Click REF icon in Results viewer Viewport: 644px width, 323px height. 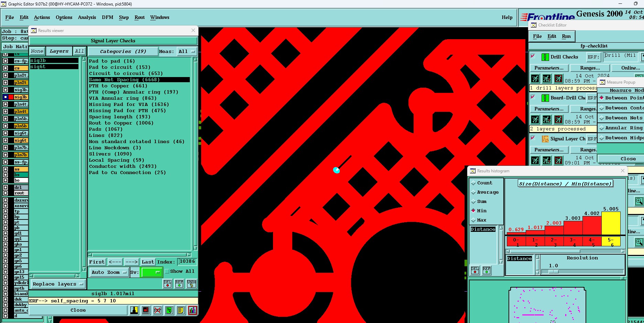179,283
